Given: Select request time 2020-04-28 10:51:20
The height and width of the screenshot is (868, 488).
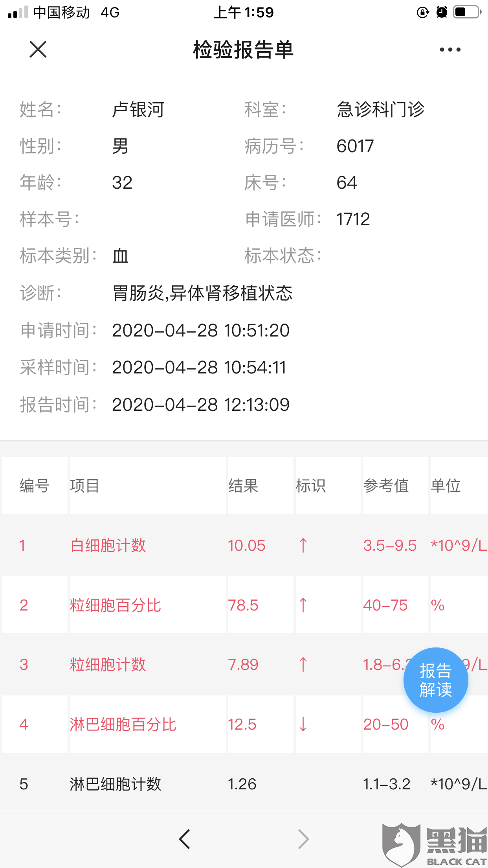Looking at the screenshot, I should 201,331.
